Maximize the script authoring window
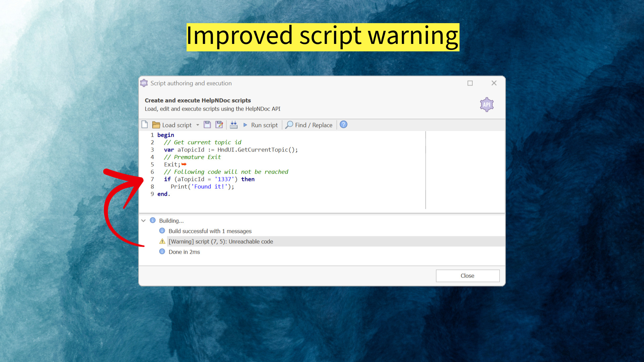This screenshot has height=362, width=644. pyautogui.click(x=470, y=83)
